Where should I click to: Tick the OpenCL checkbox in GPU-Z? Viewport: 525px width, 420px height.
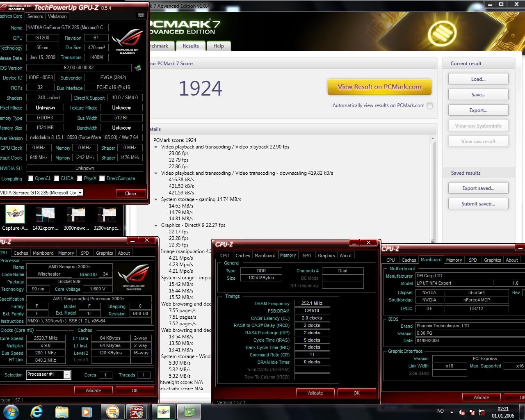click(30, 178)
